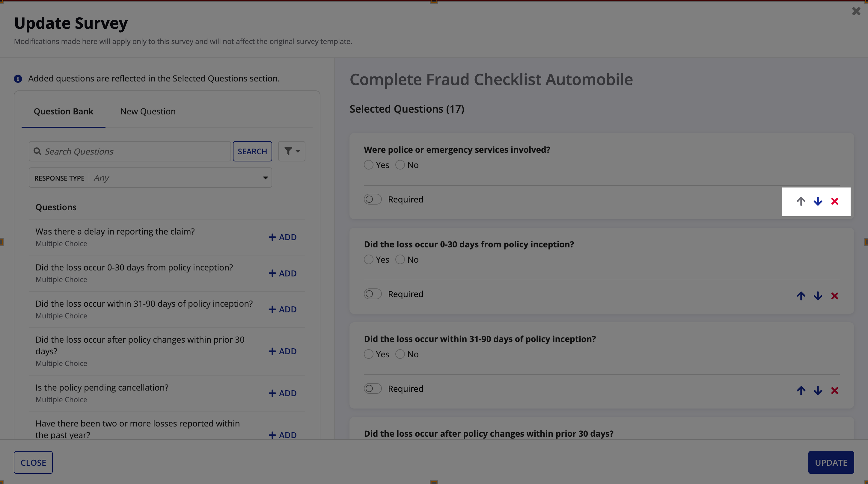
Task: Click 'Did the loss occur after policy changes' selected question
Action: coord(489,433)
